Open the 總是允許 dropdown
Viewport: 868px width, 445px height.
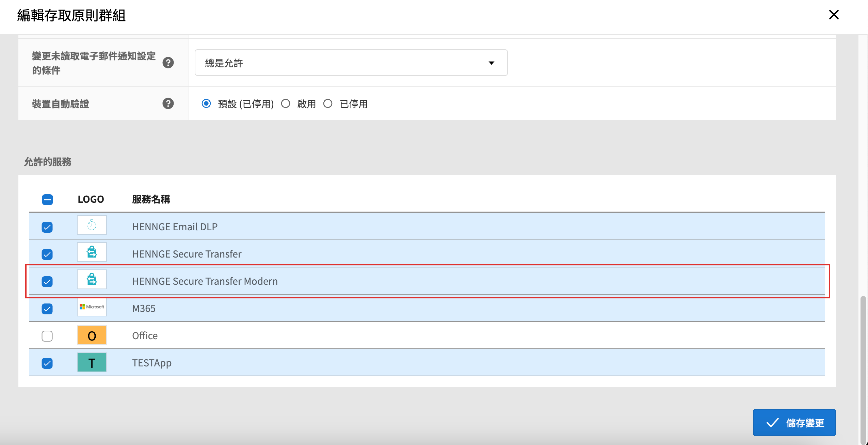[351, 63]
